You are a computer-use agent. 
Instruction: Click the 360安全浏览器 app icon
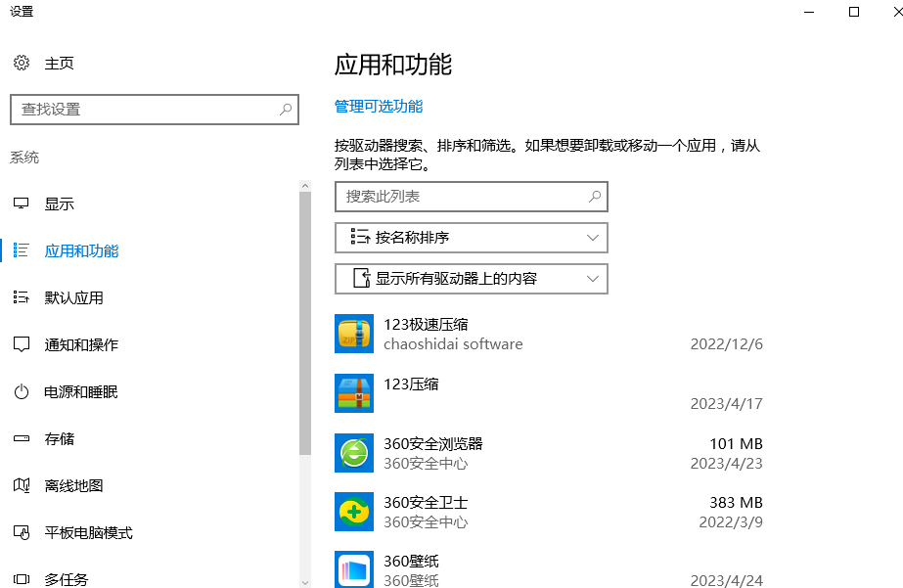(354, 453)
